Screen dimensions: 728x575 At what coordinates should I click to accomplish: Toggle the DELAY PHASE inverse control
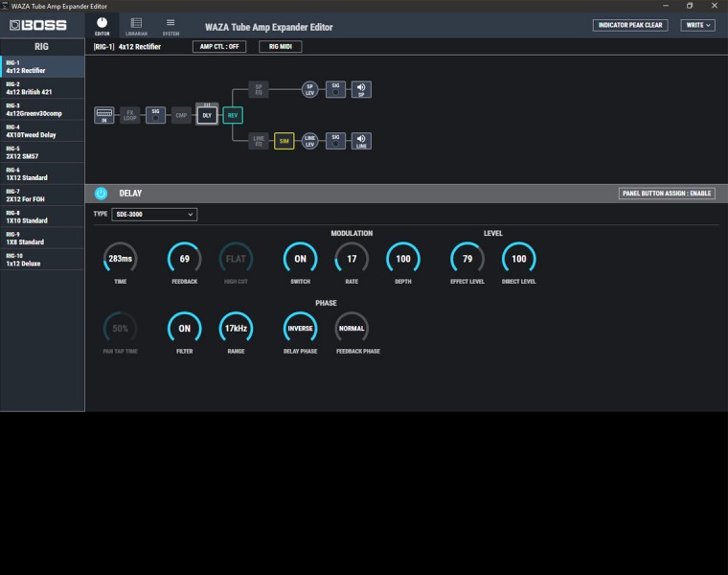301,329
